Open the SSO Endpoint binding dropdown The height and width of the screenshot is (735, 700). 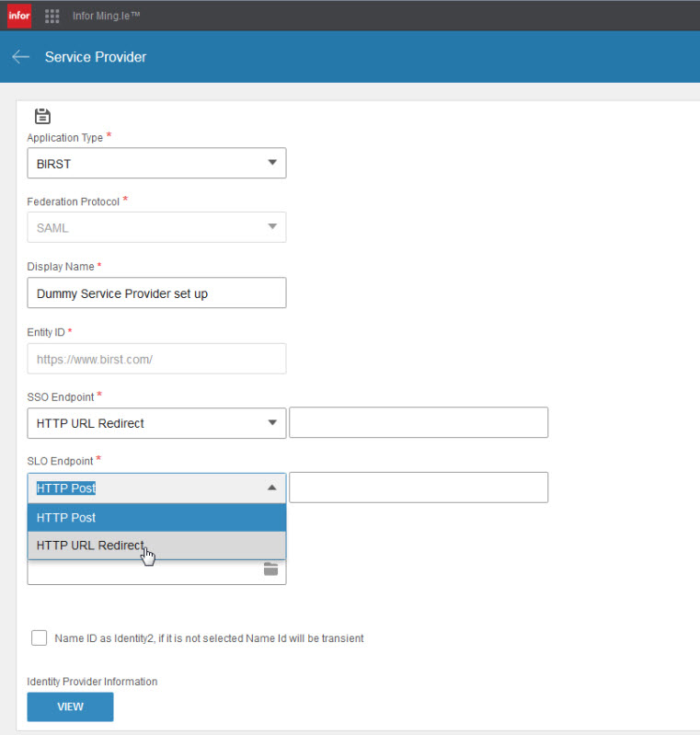156,423
